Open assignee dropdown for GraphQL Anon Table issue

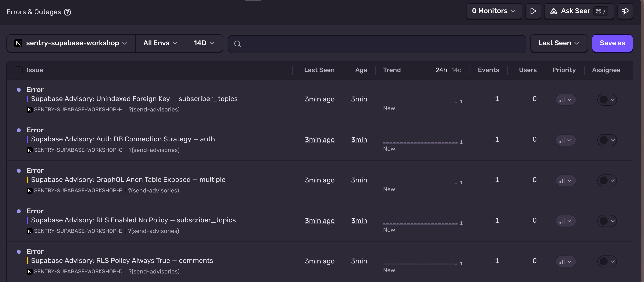607,181
